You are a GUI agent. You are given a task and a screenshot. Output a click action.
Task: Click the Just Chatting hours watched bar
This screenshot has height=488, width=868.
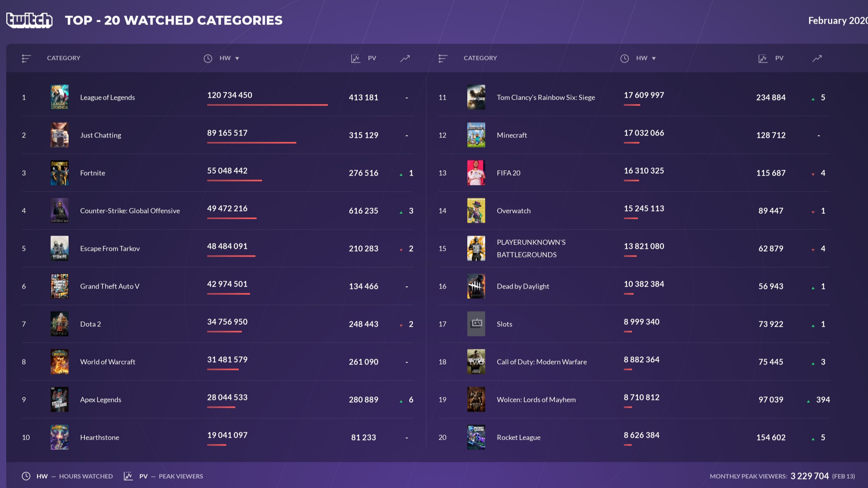(252, 143)
